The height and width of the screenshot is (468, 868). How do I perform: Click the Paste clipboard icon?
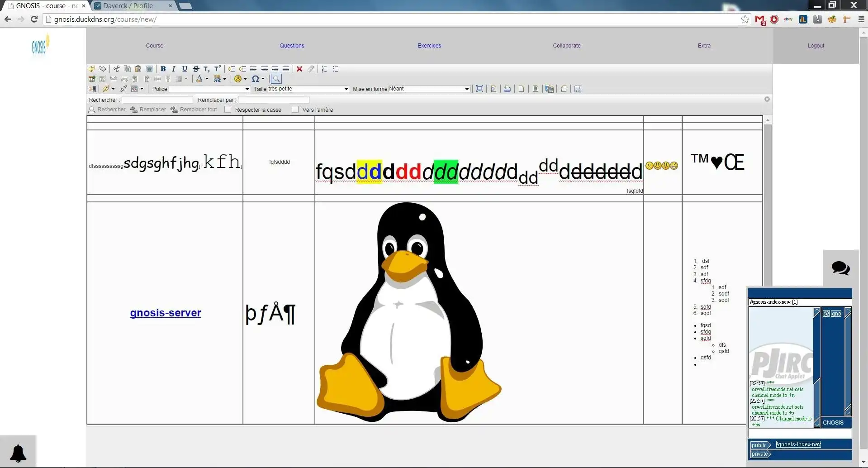coord(138,69)
